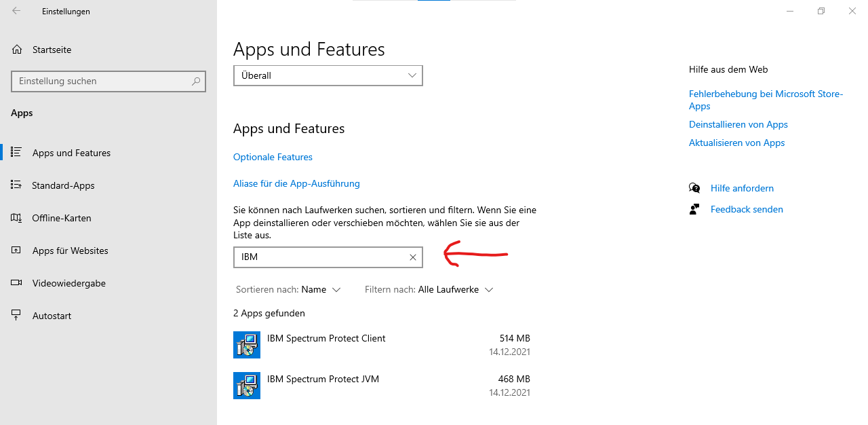This screenshot has height=425, width=868.
Task: Clear the IBM search text with X
Action: click(x=412, y=257)
